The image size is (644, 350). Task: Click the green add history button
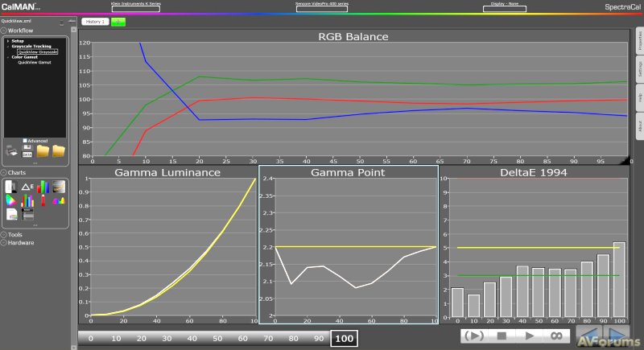(119, 21)
